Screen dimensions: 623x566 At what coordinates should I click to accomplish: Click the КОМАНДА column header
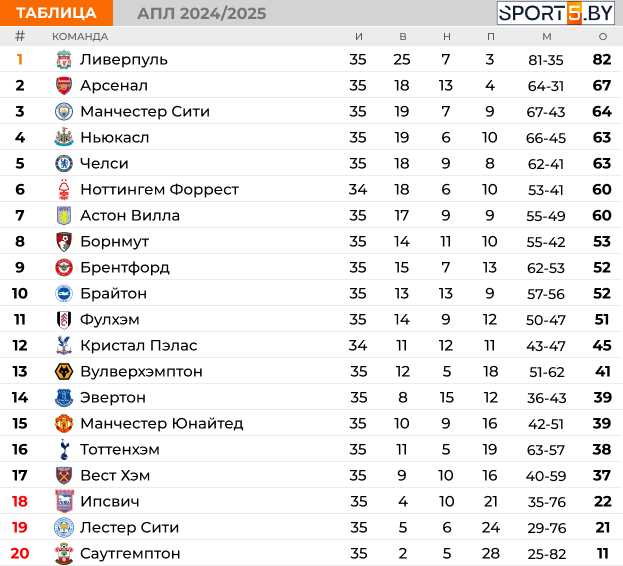(x=80, y=37)
